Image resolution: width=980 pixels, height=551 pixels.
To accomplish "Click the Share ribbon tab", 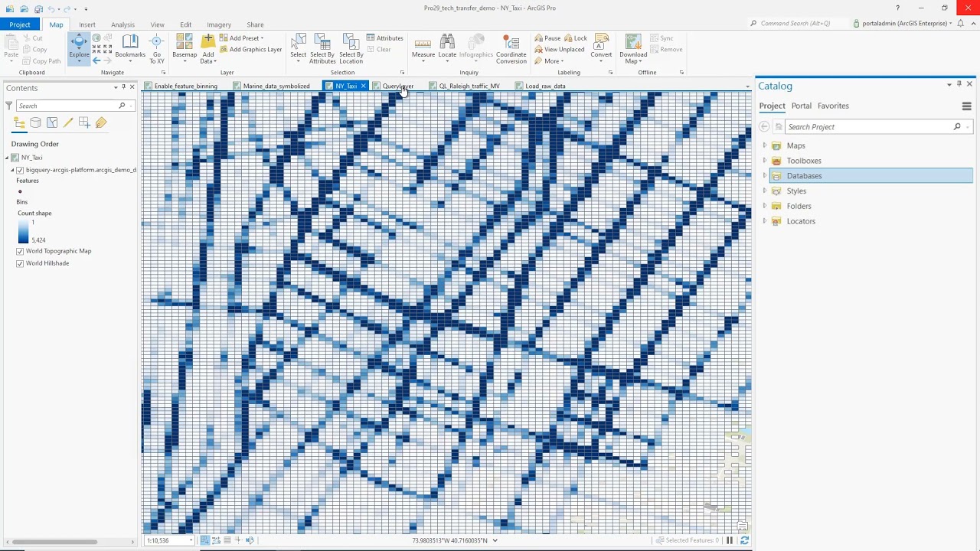I will pyautogui.click(x=255, y=24).
